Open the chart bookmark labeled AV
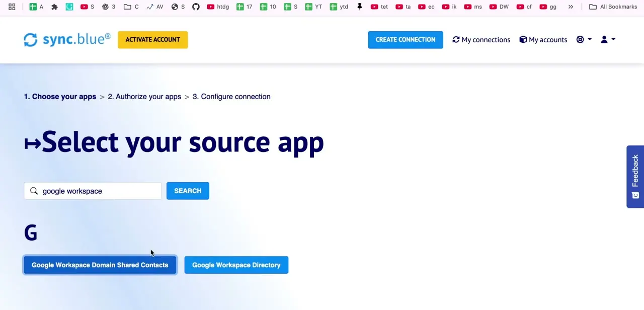This screenshot has height=310, width=644. (x=155, y=7)
